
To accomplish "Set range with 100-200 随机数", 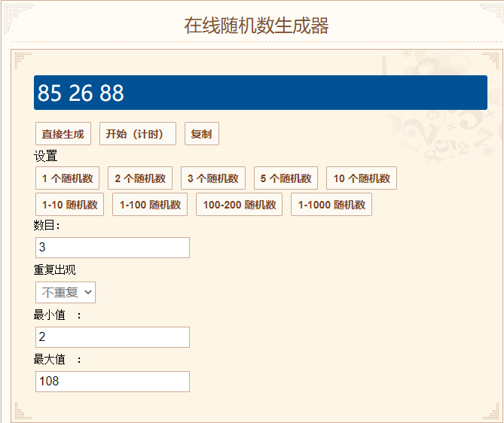I will click(x=239, y=204).
